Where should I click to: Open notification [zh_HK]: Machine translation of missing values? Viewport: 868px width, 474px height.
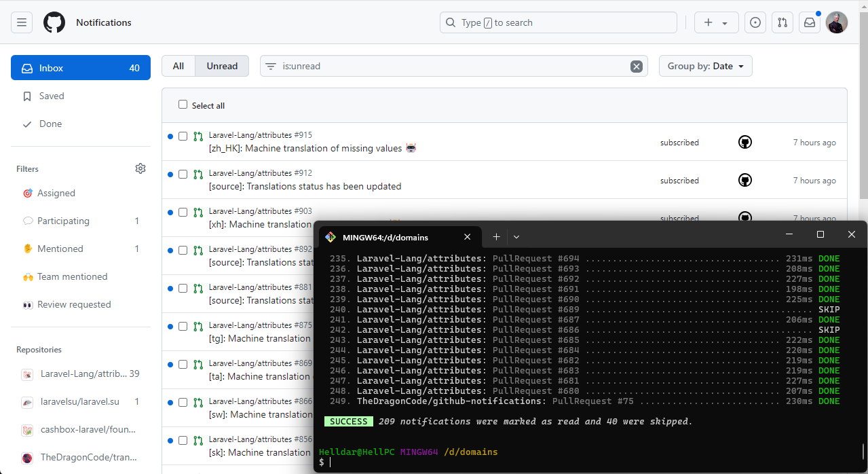[x=312, y=148]
